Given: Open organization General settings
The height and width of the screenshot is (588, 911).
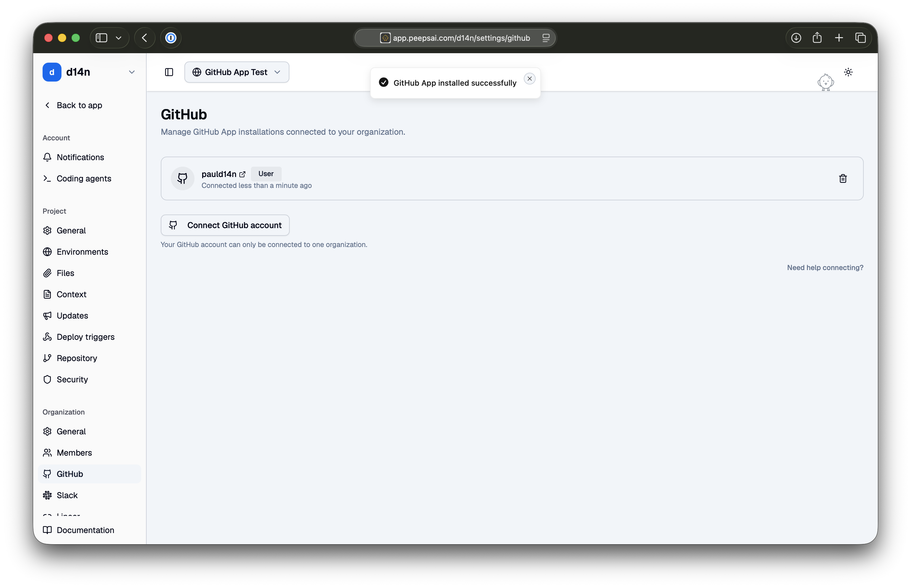Looking at the screenshot, I should [90, 431].
